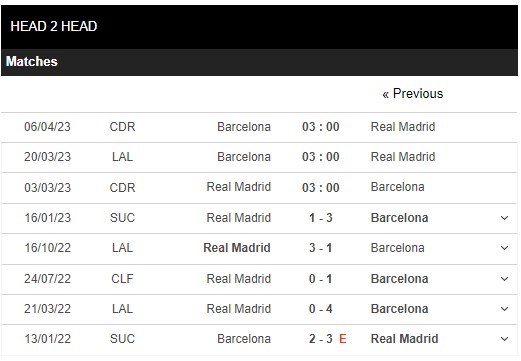Click the 2 - 3 score result
This screenshot has width=521, height=361.
click(x=321, y=339)
